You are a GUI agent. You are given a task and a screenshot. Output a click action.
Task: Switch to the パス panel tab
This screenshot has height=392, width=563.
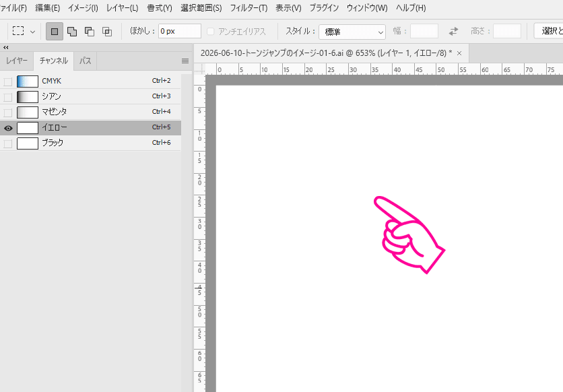[85, 61]
